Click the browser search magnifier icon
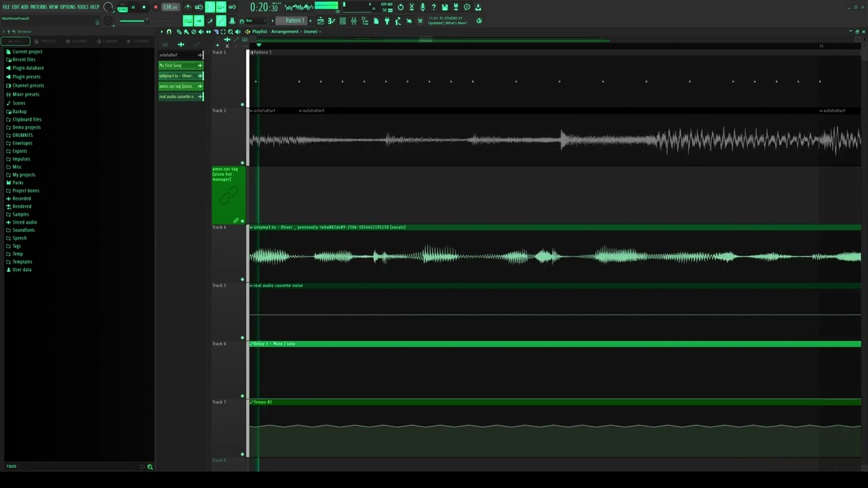The height and width of the screenshot is (488, 868). coord(150,466)
